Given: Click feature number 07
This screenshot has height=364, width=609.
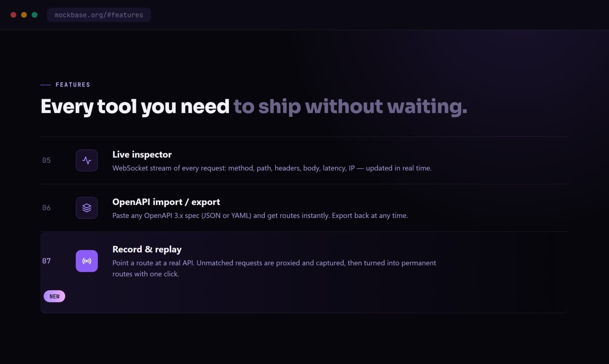Looking at the screenshot, I should pos(46,261).
